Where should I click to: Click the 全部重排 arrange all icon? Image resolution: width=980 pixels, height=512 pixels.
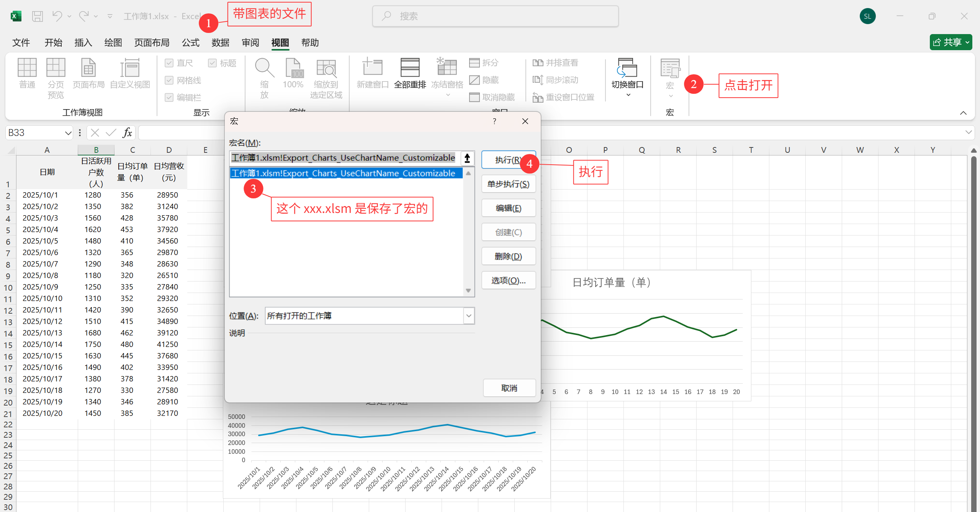pos(410,68)
